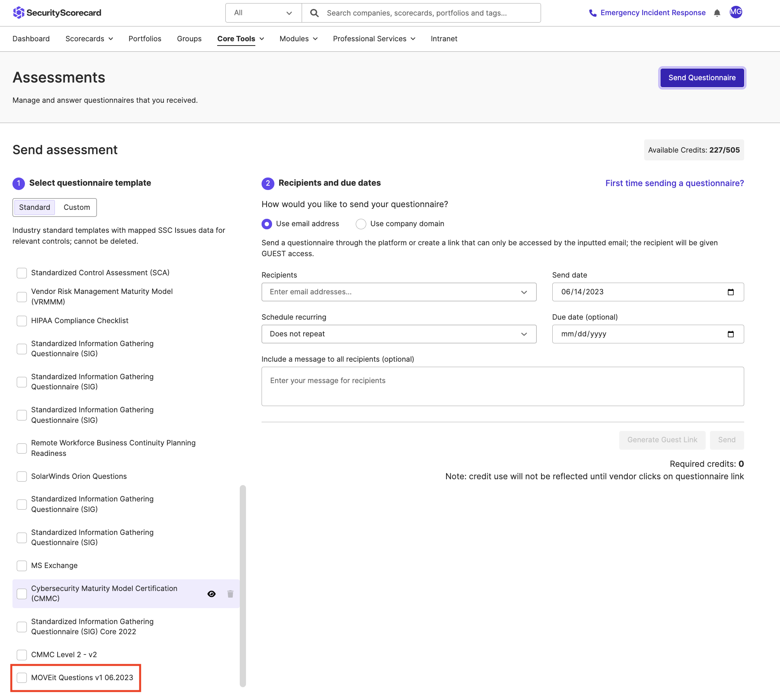This screenshot has width=780, height=700.
Task: Click the SecurityScorecard logo
Action: (57, 13)
